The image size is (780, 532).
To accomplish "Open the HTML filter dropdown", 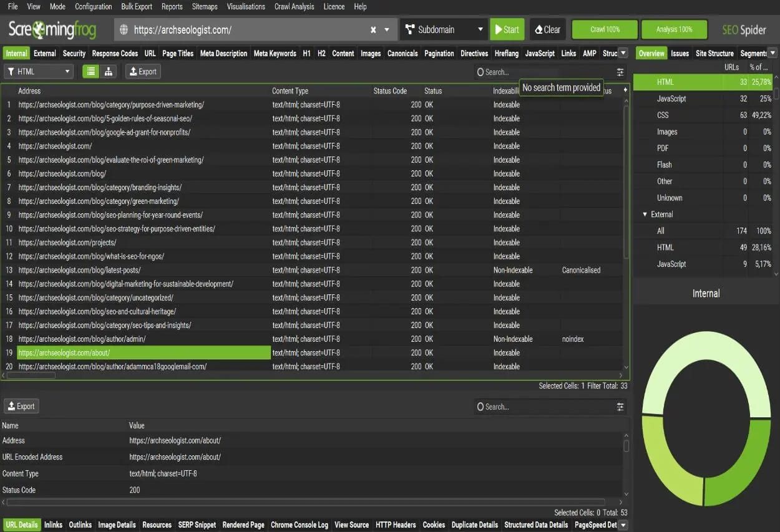I will [39, 72].
